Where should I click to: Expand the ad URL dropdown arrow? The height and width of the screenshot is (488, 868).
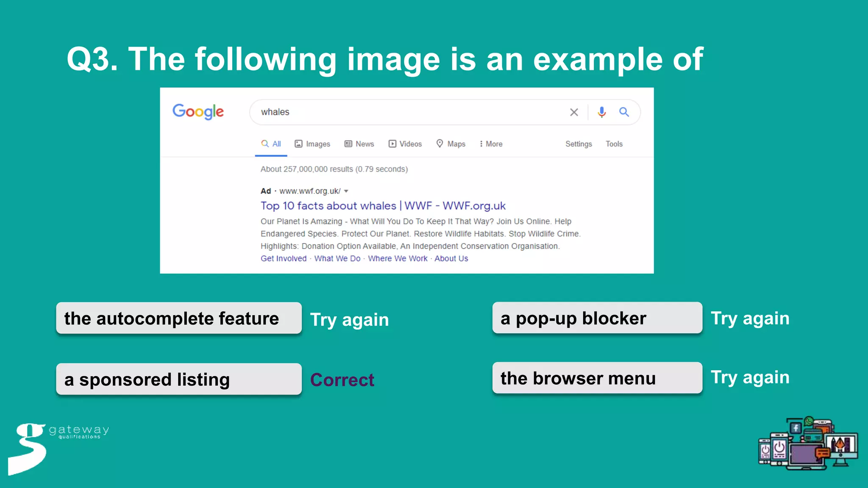tap(346, 191)
